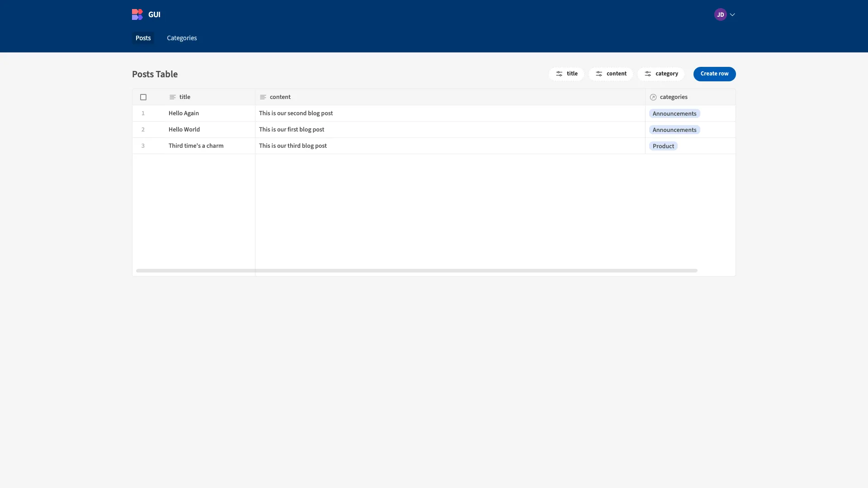Click the content column text icon
This screenshot has width=868, height=488.
click(x=263, y=97)
